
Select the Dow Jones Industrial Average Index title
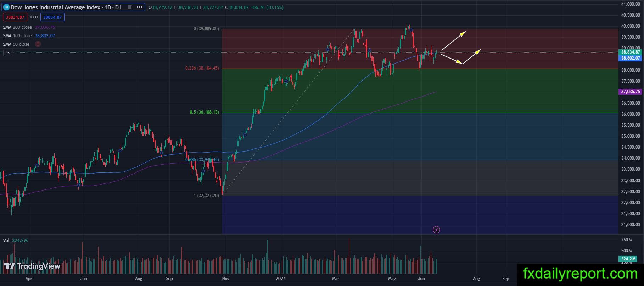tap(66, 7)
